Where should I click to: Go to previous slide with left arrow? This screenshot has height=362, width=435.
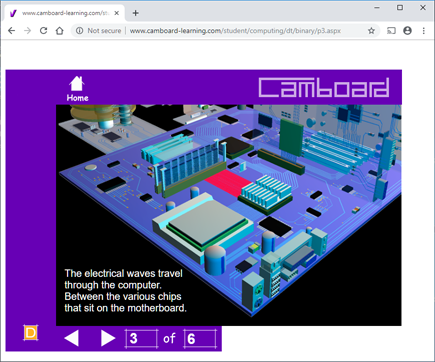pos(71,338)
